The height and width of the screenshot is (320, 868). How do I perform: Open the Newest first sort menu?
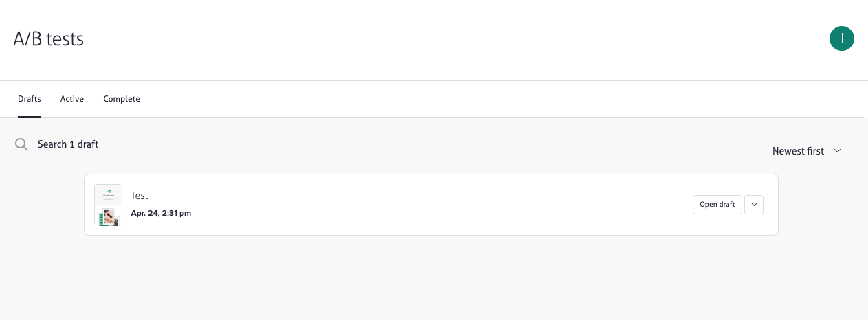(x=798, y=151)
